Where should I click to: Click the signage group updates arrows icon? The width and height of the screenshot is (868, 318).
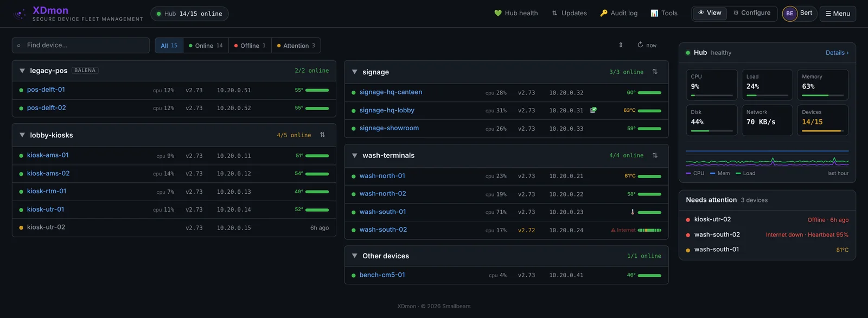click(655, 72)
